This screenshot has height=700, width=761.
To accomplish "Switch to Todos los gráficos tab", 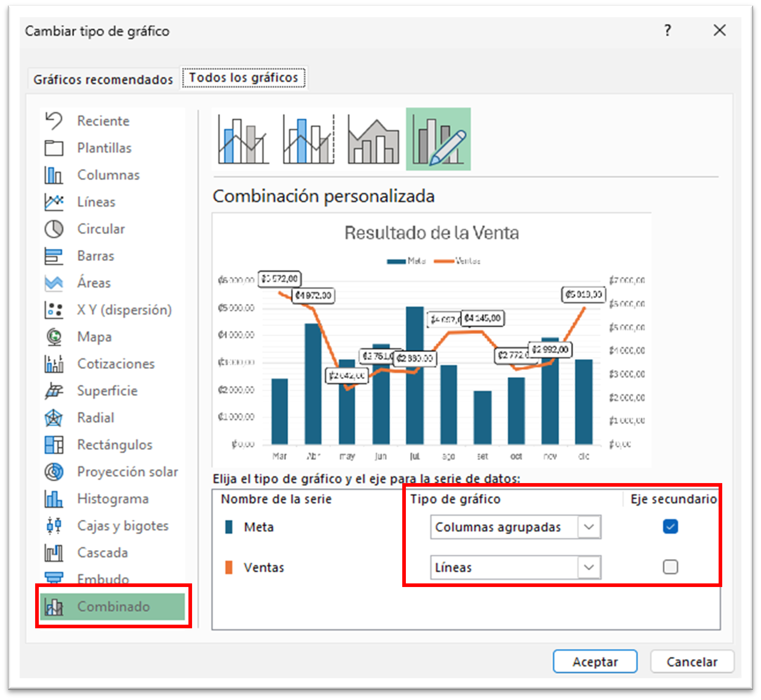I will tap(243, 77).
